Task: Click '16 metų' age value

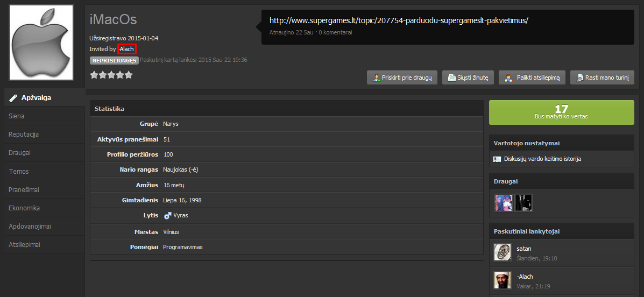Action: (174, 185)
